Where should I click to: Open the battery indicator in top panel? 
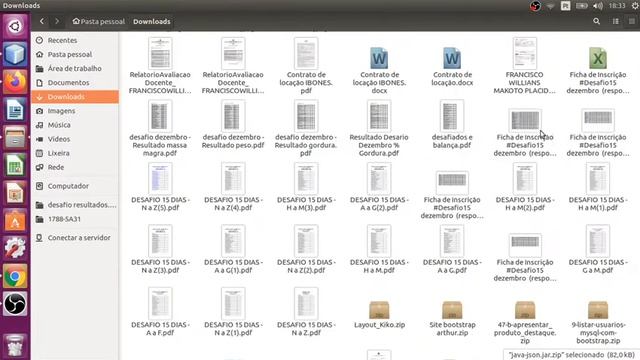(x=582, y=6)
